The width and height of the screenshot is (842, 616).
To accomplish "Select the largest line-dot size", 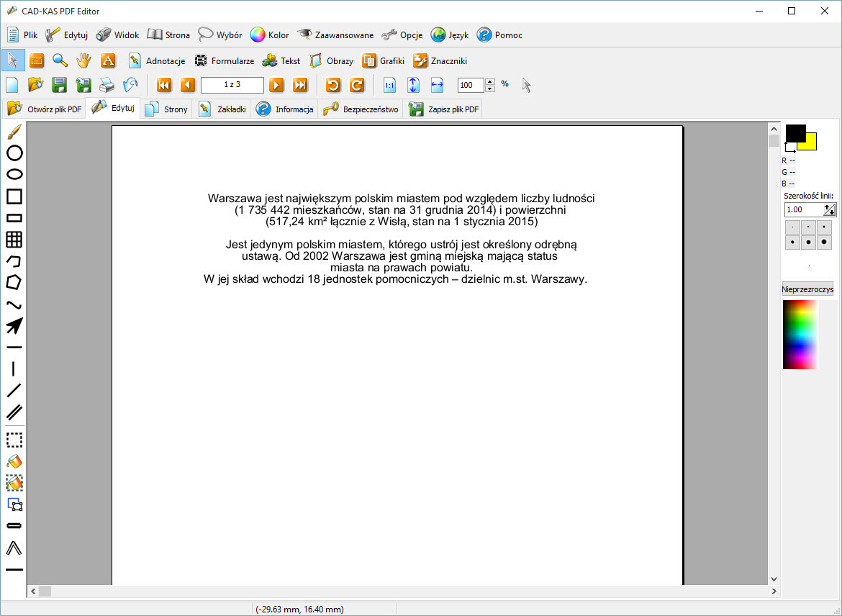I will click(824, 243).
